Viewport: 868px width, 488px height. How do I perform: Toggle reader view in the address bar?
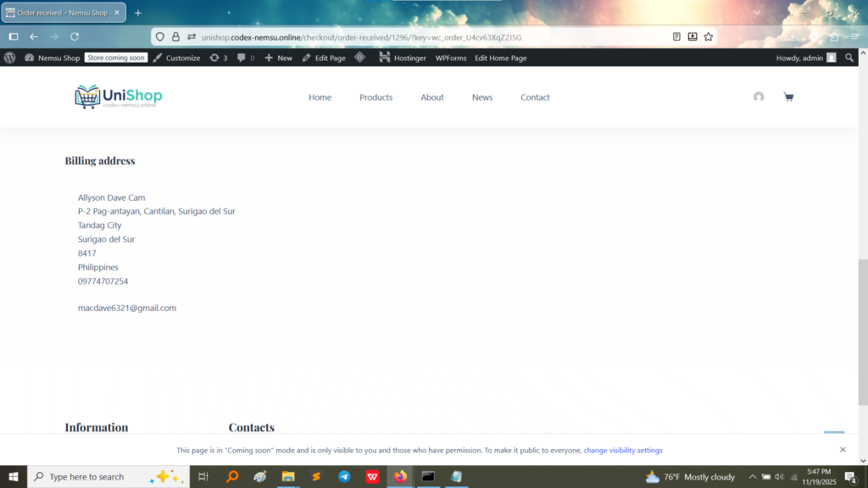click(676, 36)
